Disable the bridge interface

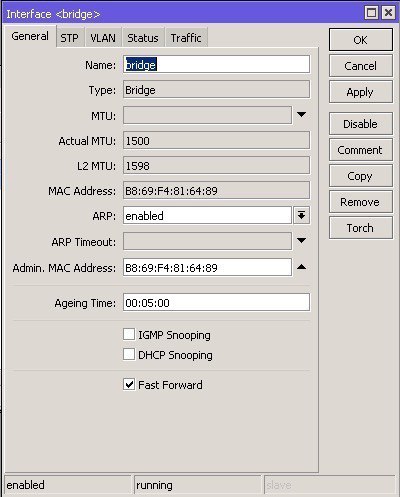point(361,124)
